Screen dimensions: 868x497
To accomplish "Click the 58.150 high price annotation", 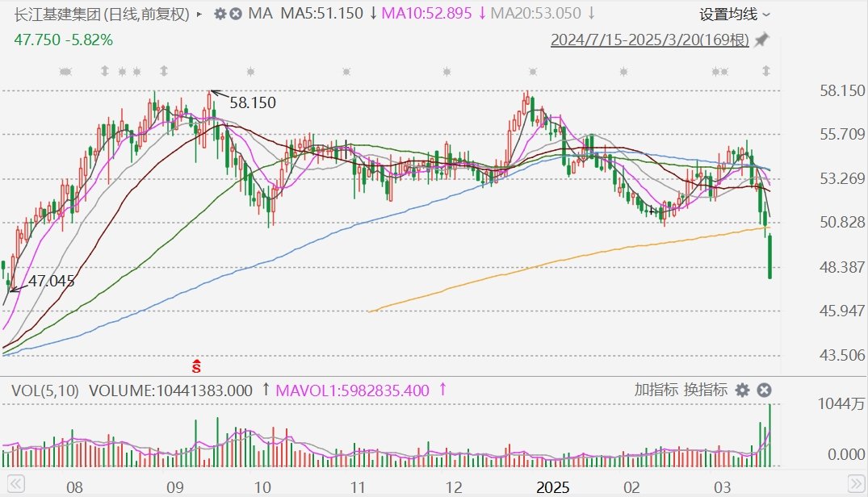I will (x=253, y=102).
